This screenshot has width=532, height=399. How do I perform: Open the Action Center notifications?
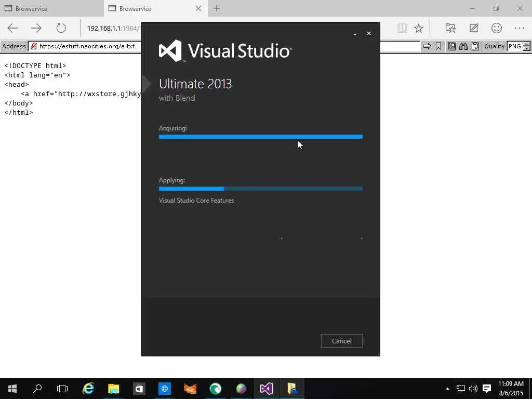[x=487, y=389]
